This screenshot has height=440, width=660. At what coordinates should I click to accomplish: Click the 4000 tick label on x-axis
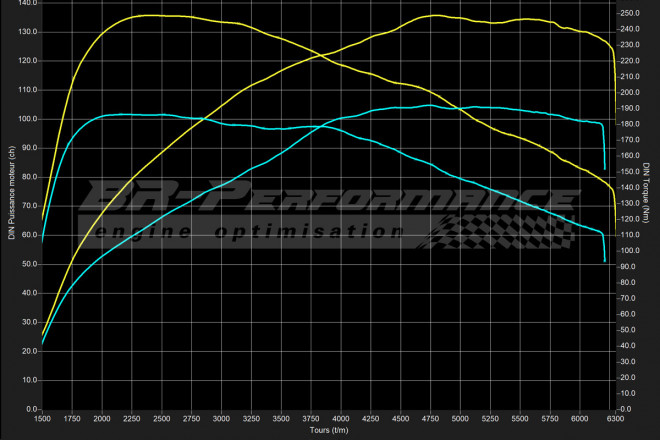coord(341,420)
